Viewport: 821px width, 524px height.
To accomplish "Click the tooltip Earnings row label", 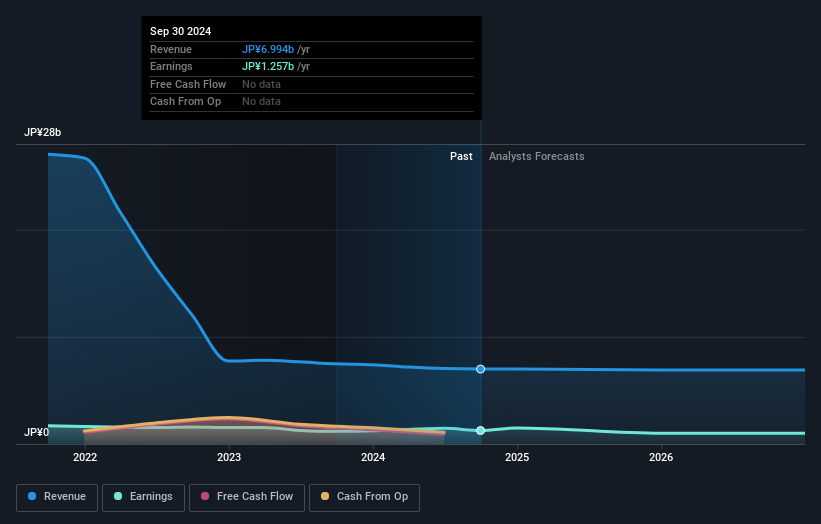I will (171, 66).
